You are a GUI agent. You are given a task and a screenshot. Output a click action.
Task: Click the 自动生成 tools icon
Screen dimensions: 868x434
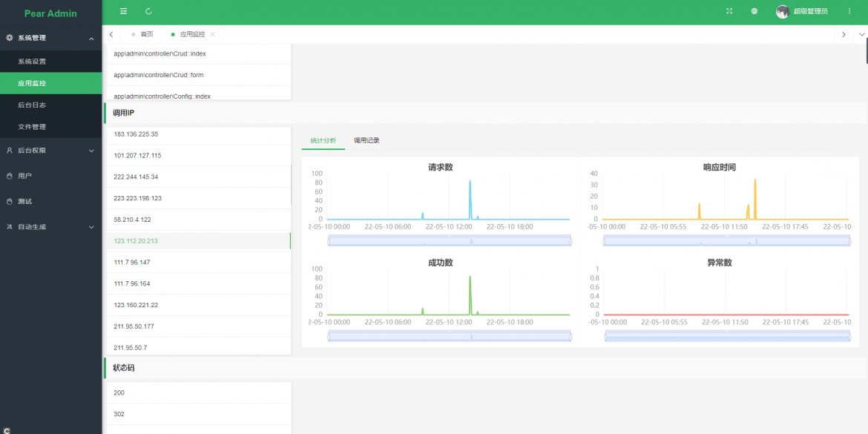(x=10, y=227)
